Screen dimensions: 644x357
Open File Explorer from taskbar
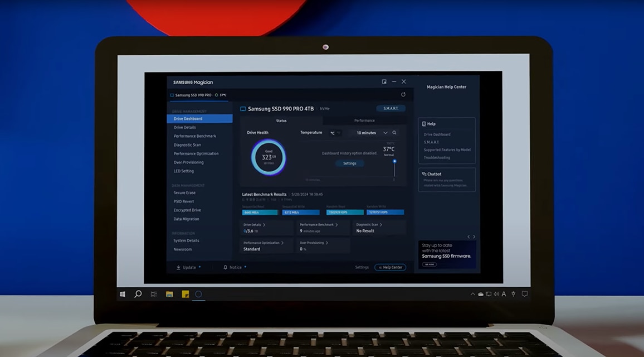(x=169, y=294)
